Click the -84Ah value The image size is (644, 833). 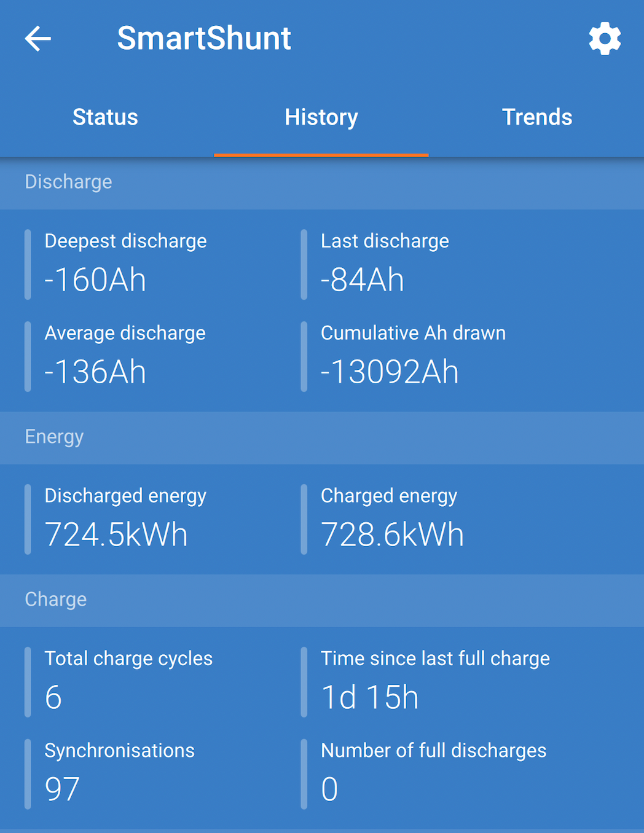(x=363, y=280)
